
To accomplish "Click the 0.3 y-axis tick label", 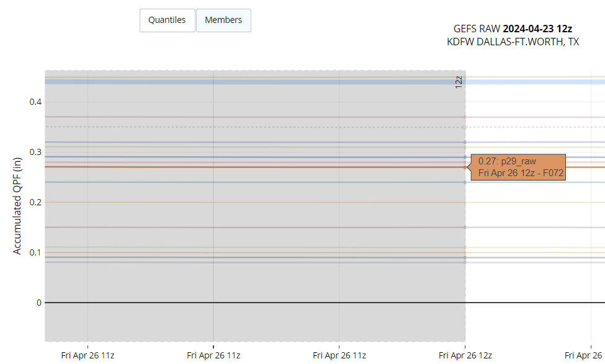I will pyautogui.click(x=35, y=152).
